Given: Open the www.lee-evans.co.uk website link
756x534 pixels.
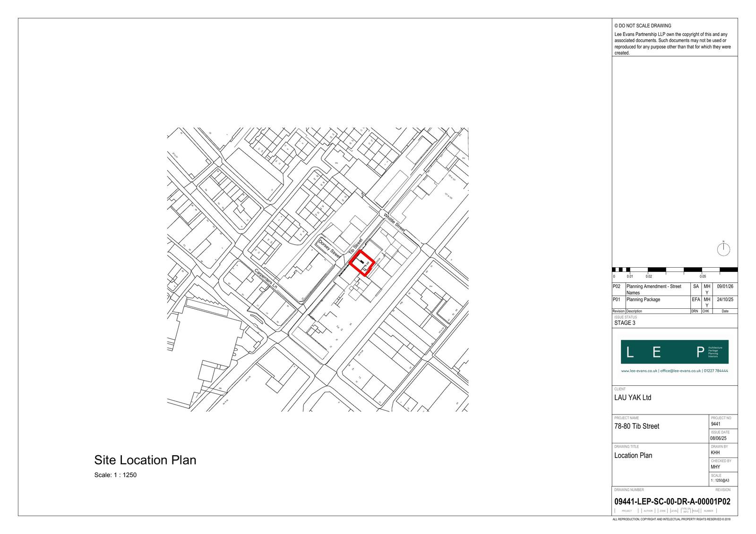Looking at the screenshot, I should pyautogui.click(x=639, y=371).
